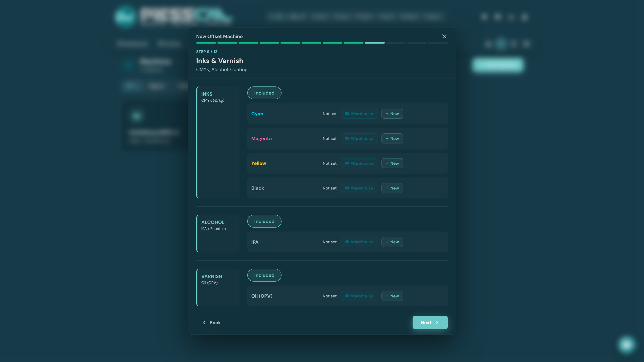
Task: Toggle Included for the Inks section
Action: [264, 93]
